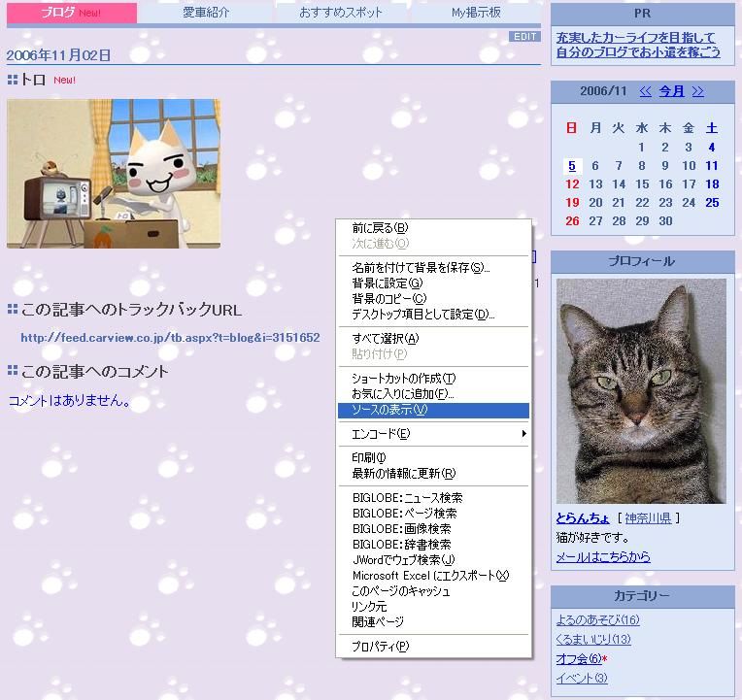Viewport: 742px width, 700px height.
Task: Select 背景に設定(G) menu item
Action: coord(433,283)
